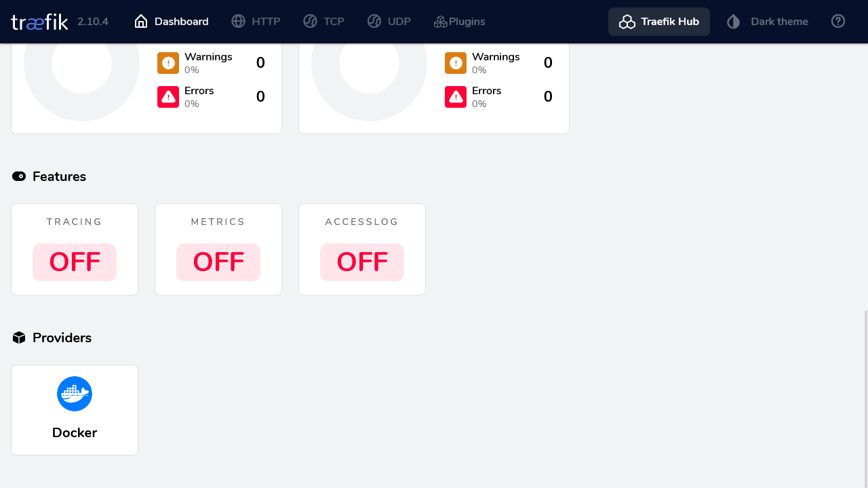Click the Tracing OFF badge
This screenshot has height=488, width=868.
pyautogui.click(x=75, y=262)
